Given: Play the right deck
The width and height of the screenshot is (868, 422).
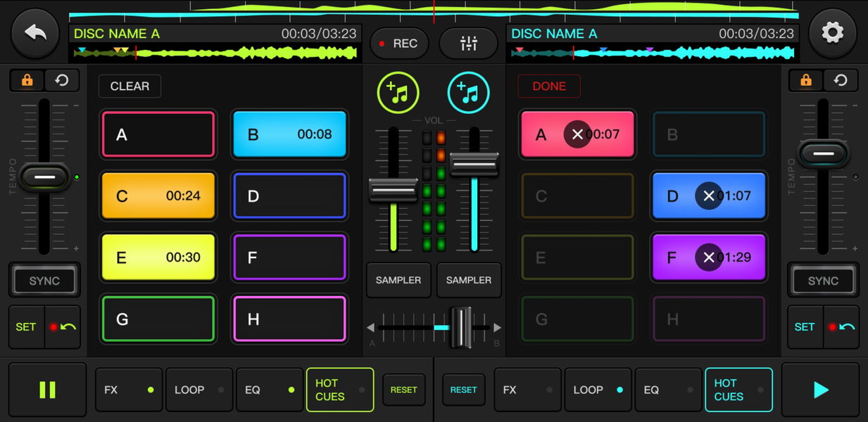Looking at the screenshot, I should pyautogui.click(x=820, y=390).
